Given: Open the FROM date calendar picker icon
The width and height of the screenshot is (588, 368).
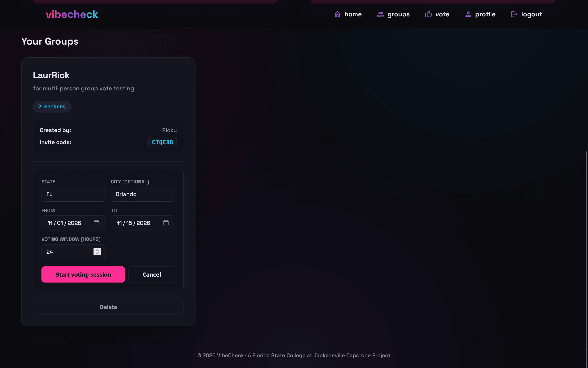Looking at the screenshot, I should pos(96,223).
